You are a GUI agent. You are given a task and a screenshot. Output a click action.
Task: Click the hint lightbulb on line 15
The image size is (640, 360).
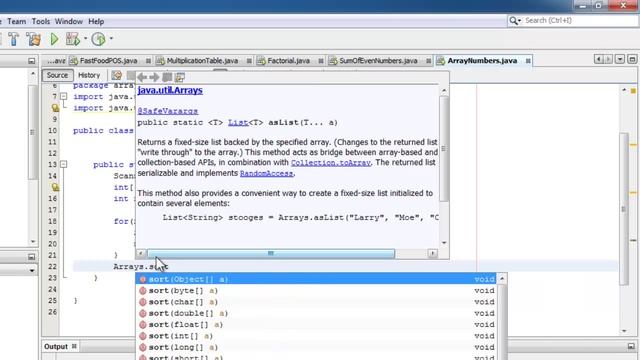point(55,187)
